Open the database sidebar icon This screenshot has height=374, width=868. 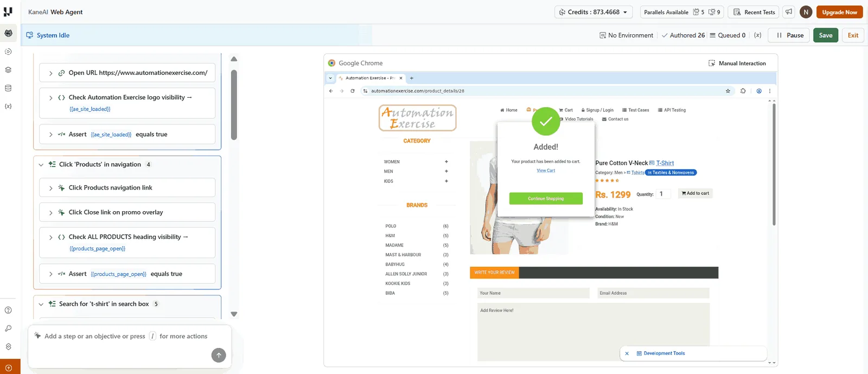click(x=8, y=88)
